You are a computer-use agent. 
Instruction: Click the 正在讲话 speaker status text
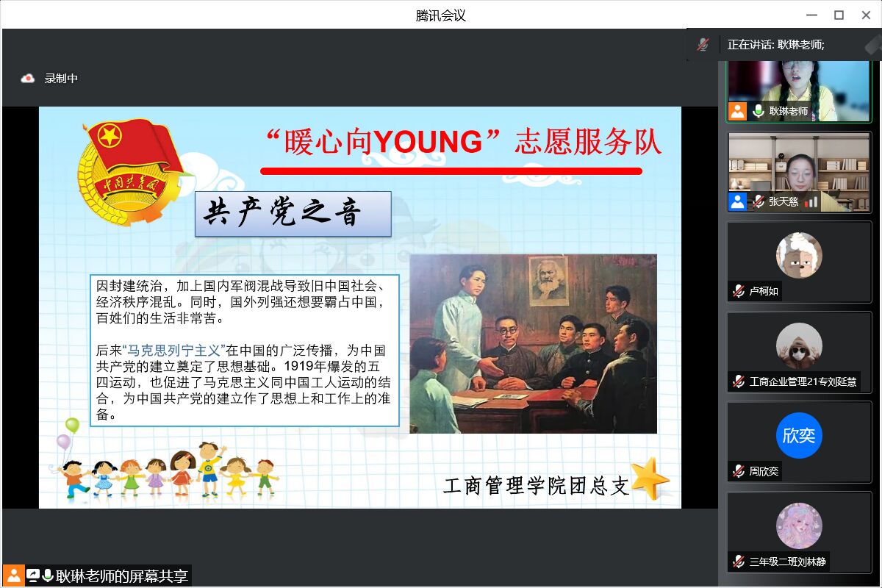click(775, 45)
